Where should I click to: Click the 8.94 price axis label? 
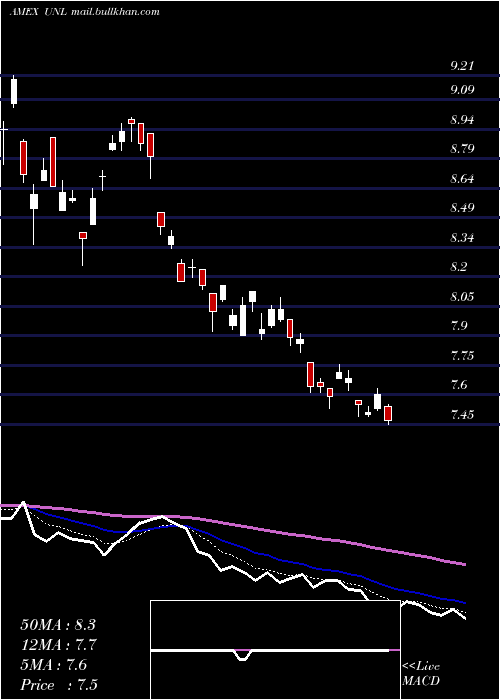point(462,120)
